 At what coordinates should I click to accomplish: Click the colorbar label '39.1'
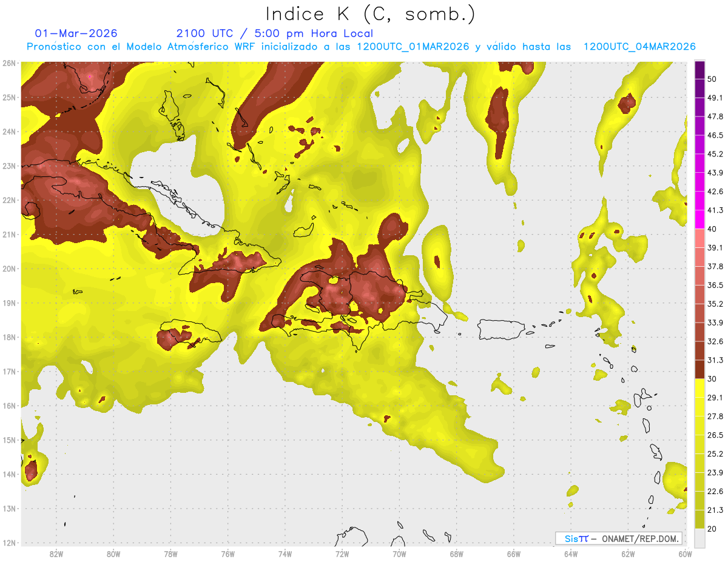tap(715, 248)
